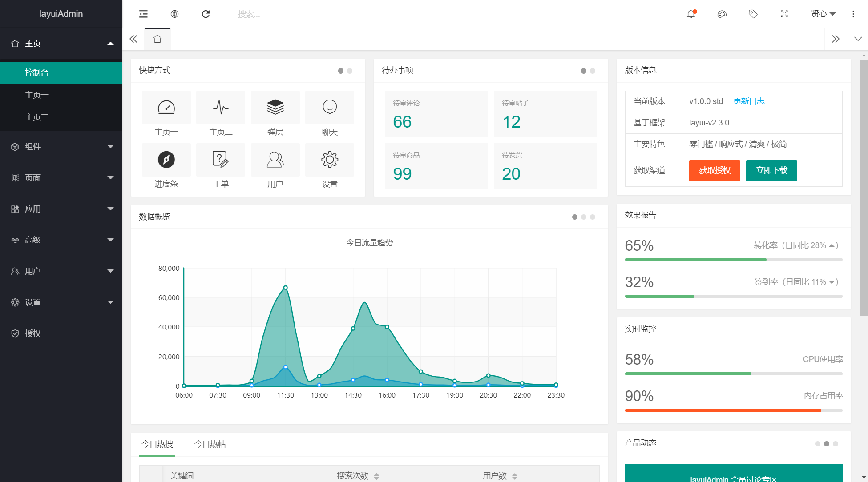Enter fullscreen mode icon
Viewport: 868px width, 482px height.
(784, 14)
